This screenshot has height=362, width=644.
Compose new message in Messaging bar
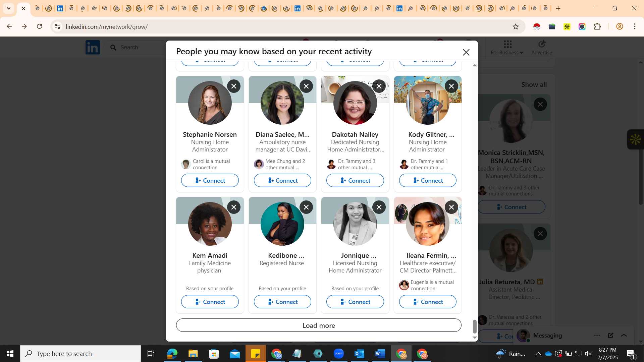610,336
